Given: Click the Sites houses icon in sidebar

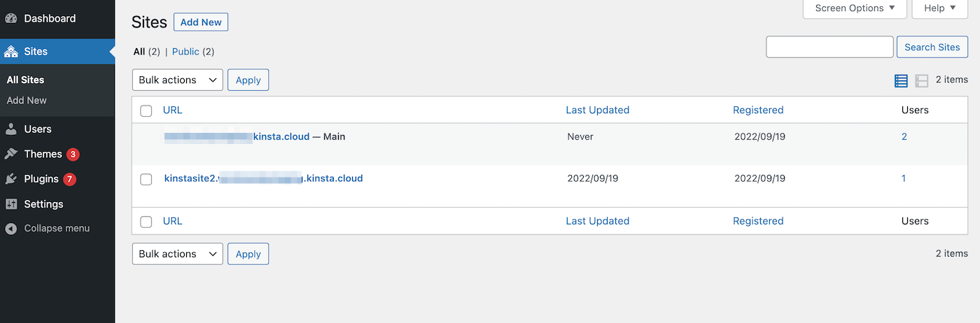Looking at the screenshot, I should pos(11,52).
